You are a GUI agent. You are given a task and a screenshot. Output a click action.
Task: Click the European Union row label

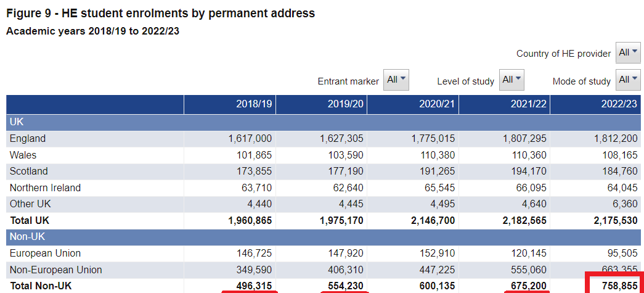45,253
